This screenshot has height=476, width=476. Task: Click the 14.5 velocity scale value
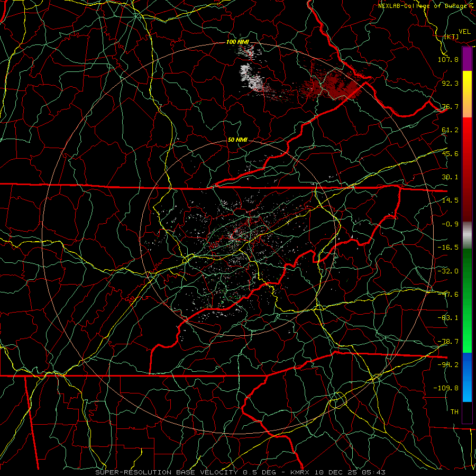[x=450, y=200]
